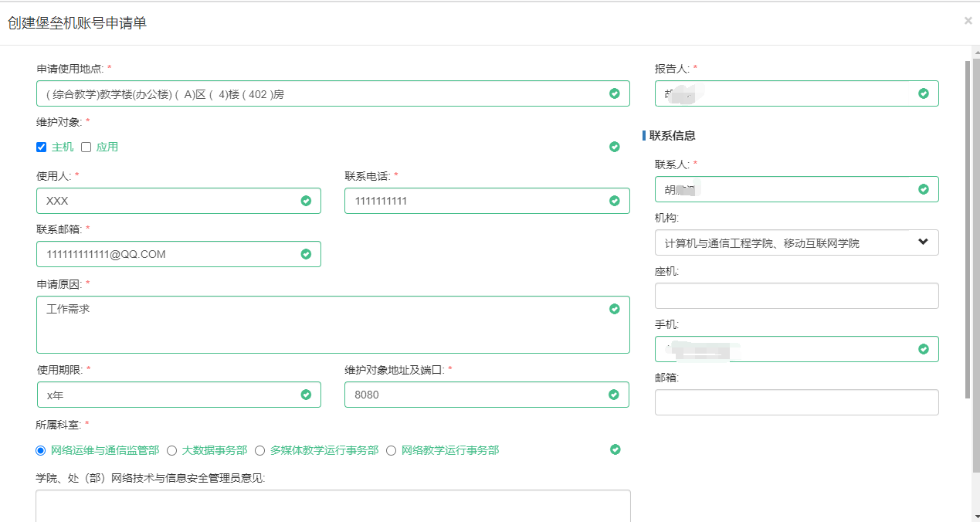Click validation checkmark in 申请原因 textarea
The width and height of the screenshot is (980, 522).
coord(614,309)
